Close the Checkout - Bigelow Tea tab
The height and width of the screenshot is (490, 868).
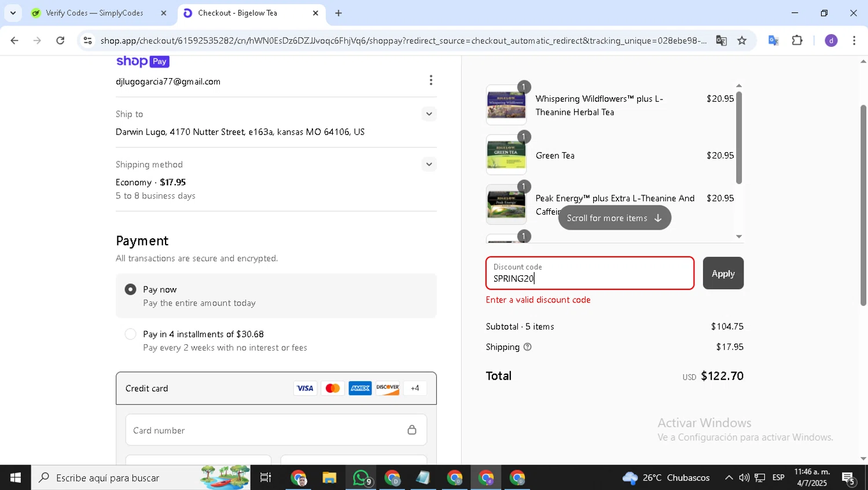coord(315,13)
